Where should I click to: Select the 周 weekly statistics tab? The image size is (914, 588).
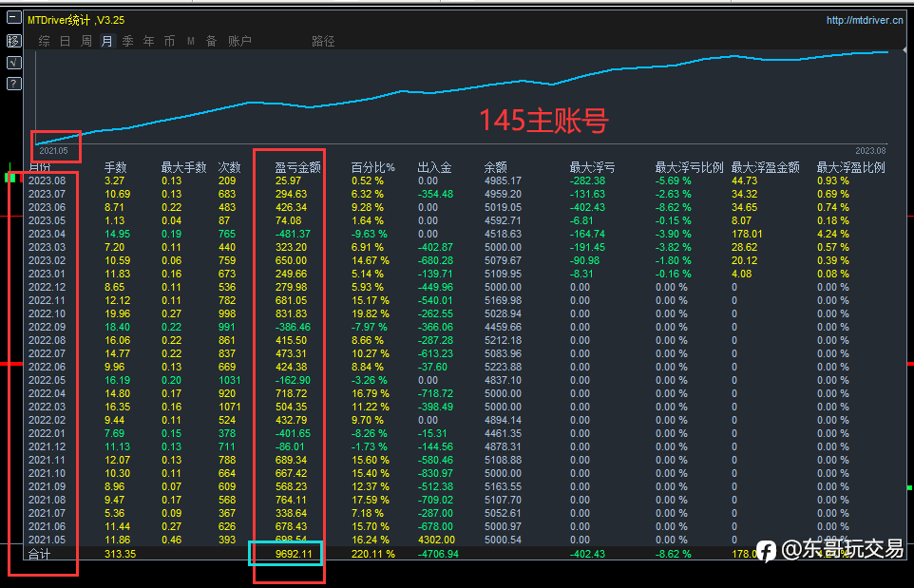(86, 41)
